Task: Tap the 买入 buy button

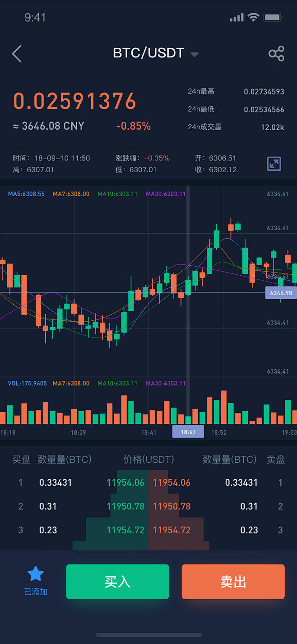Action: pyautogui.click(x=117, y=582)
